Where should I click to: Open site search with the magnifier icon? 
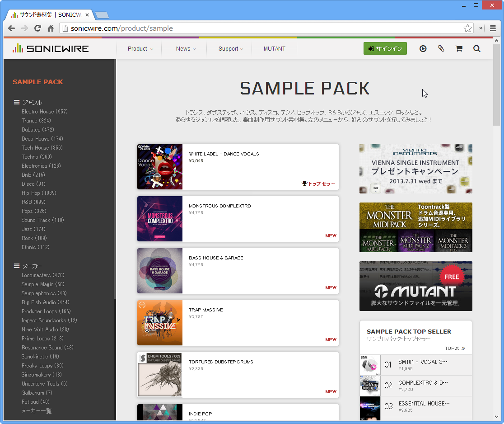point(477,48)
